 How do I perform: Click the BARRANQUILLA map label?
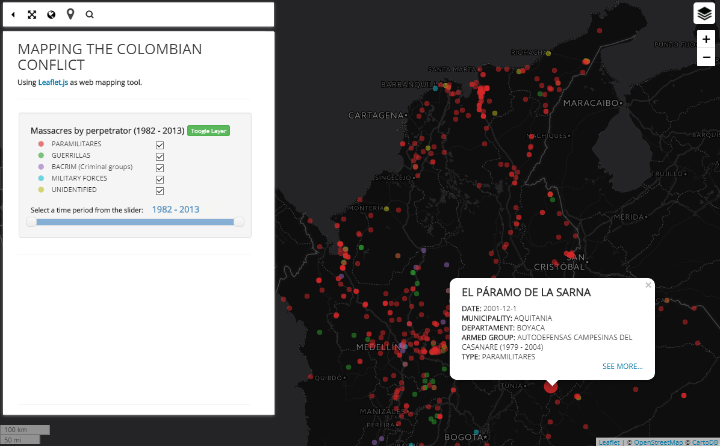[411, 85]
